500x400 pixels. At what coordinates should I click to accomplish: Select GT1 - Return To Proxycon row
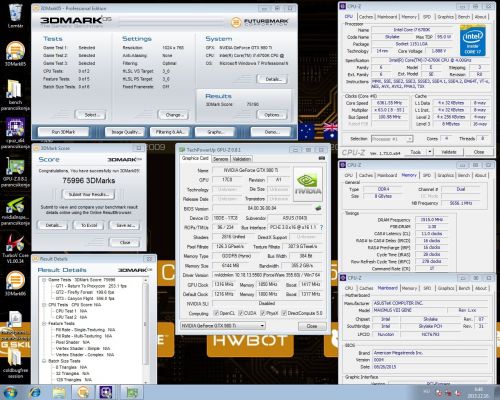coord(91,286)
